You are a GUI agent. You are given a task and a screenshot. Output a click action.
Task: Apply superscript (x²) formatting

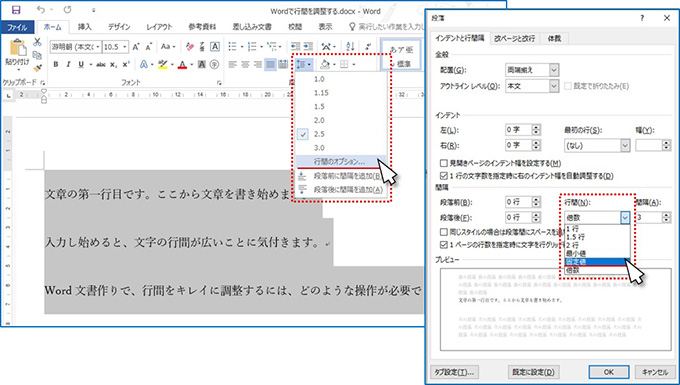point(126,65)
